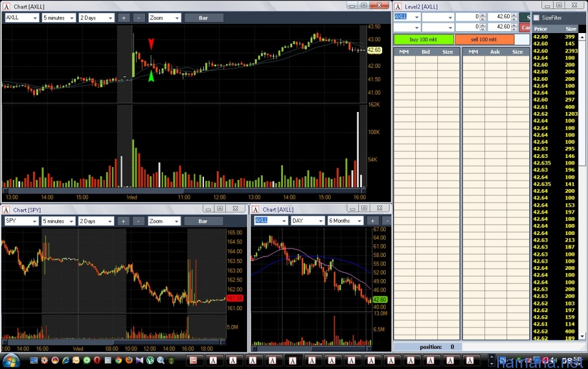Open the 5 minutes interval dropdown in main chart
This screenshot has width=588, height=369.
(x=71, y=18)
